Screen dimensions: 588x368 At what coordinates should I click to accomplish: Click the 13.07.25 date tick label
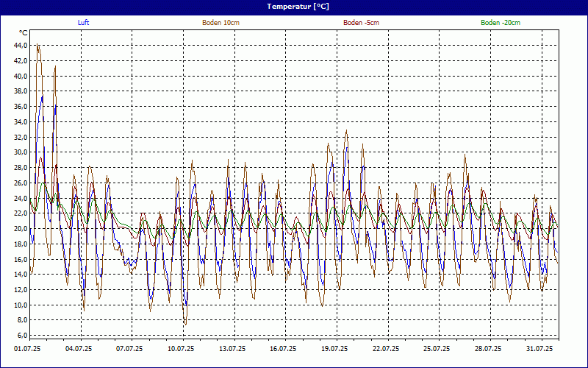point(232,349)
